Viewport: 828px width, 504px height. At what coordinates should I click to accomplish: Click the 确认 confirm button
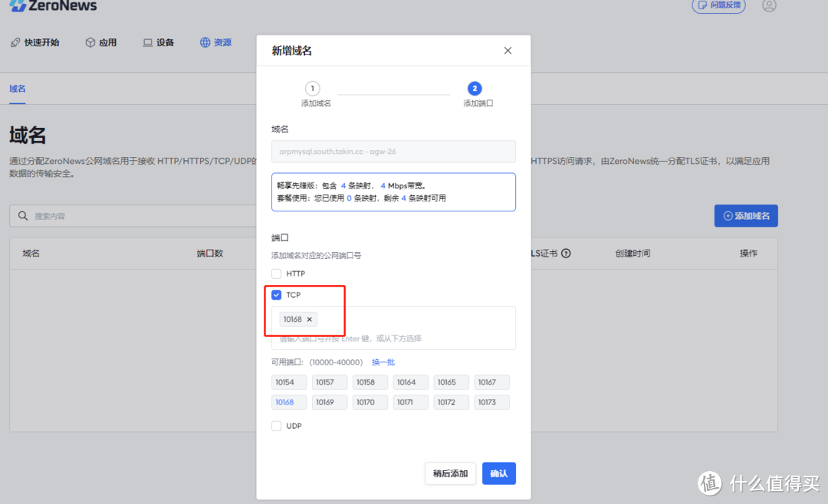click(498, 473)
